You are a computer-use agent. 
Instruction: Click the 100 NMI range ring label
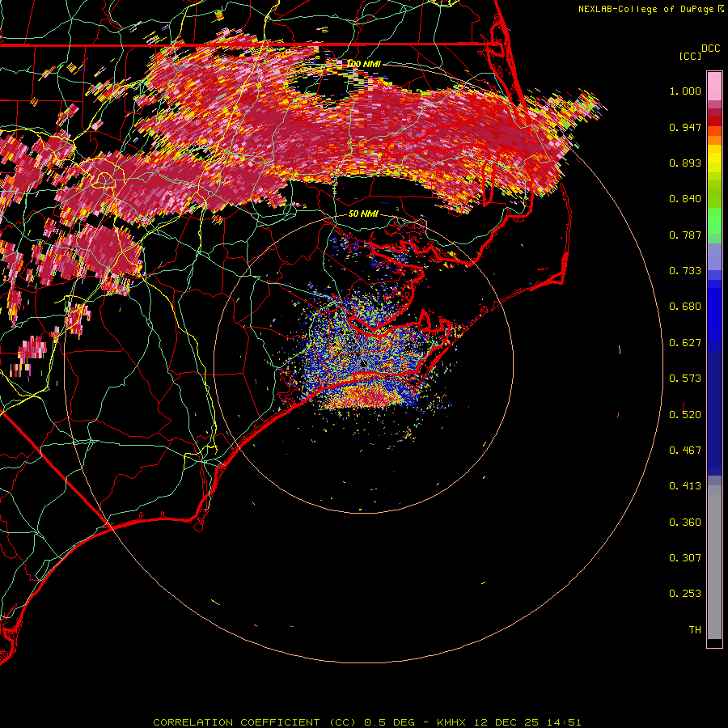(364, 64)
